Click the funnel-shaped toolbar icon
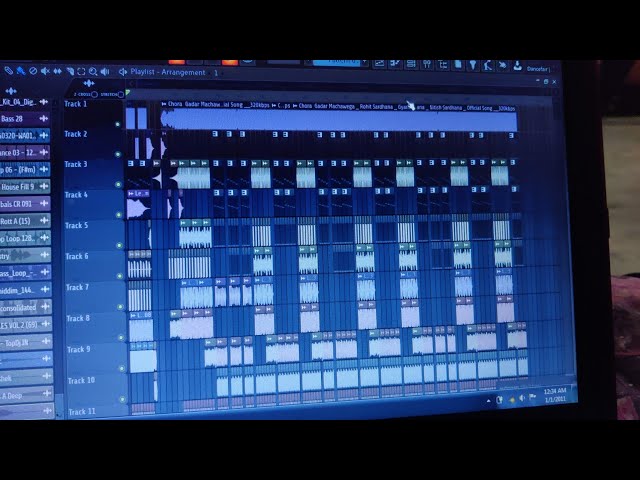This screenshot has width=640, height=480. pos(473,65)
